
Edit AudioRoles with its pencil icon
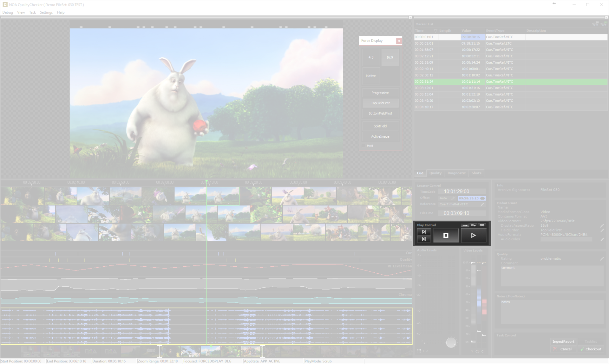(x=602, y=239)
